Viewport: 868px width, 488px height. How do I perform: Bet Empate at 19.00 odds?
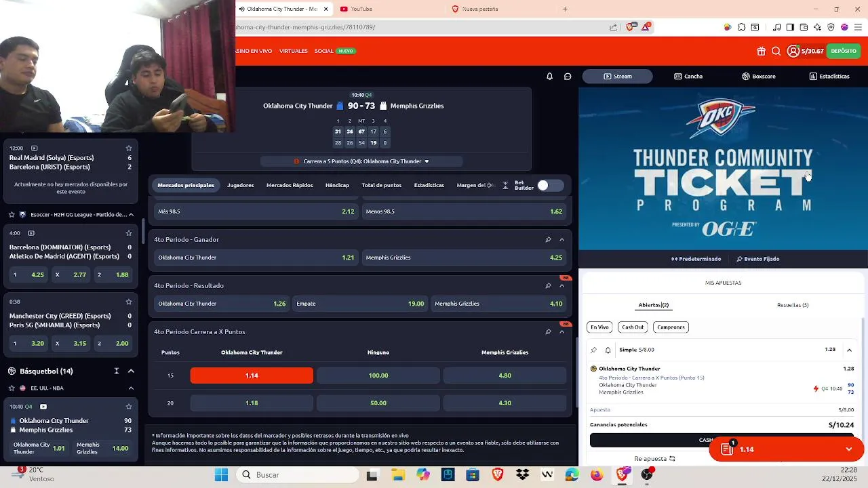(360, 304)
